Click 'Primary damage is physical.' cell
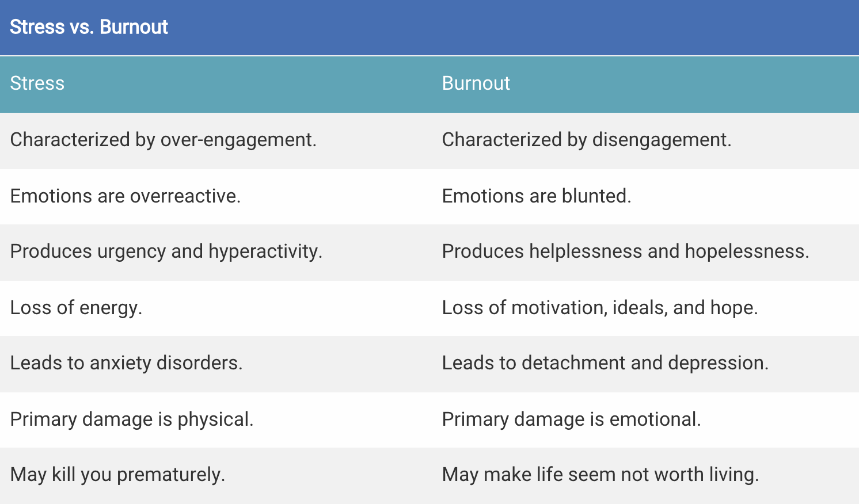Screen dimensions: 859x504 click(x=131, y=419)
